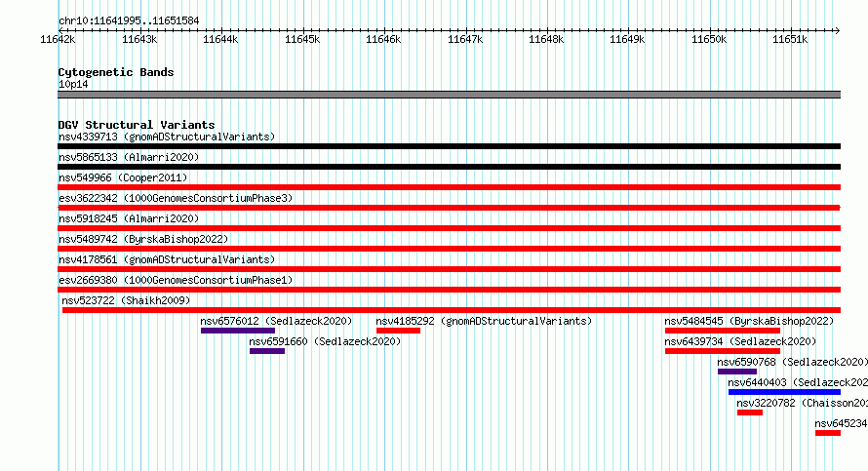The height and width of the screenshot is (471, 868).
Task: Open variant nsv4339713 (gnomADStructuralVariants) label
Action: pos(167,137)
